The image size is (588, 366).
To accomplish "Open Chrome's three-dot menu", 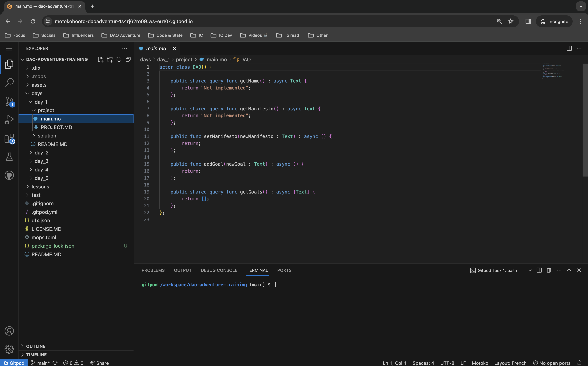I will click(x=580, y=21).
